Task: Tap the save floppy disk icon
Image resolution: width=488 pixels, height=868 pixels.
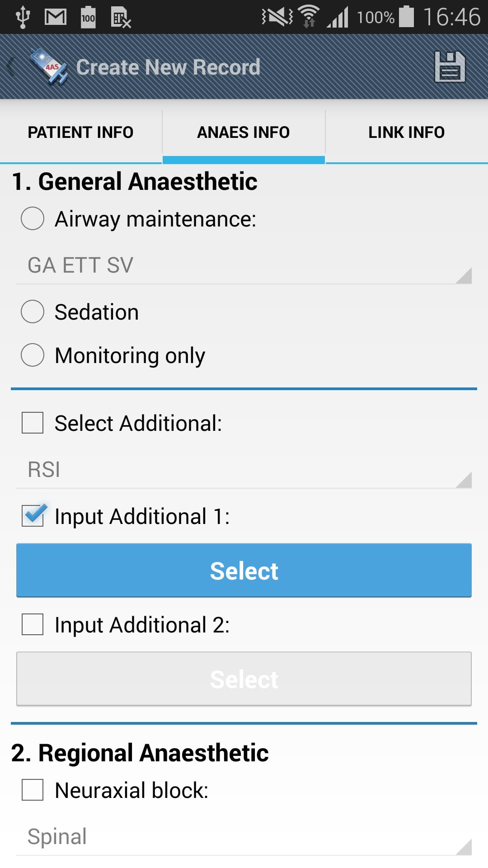Action: (x=450, y=67)
